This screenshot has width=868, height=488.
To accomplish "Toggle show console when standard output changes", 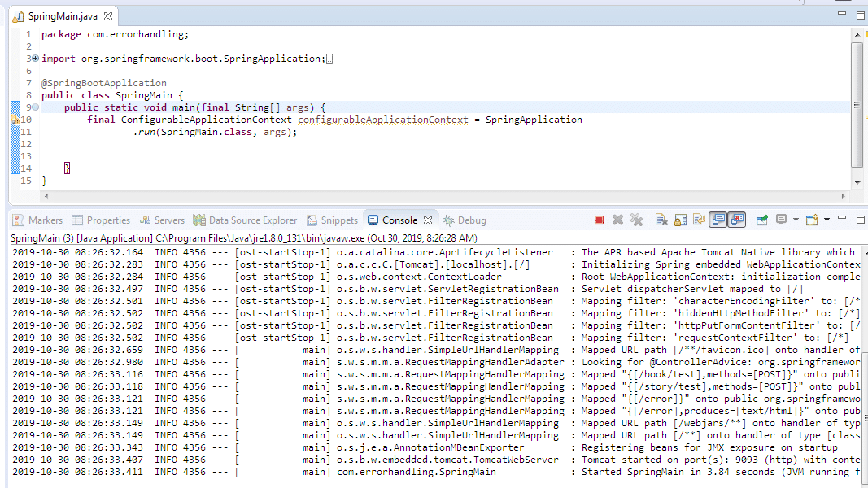I will [x=718, y=220].
